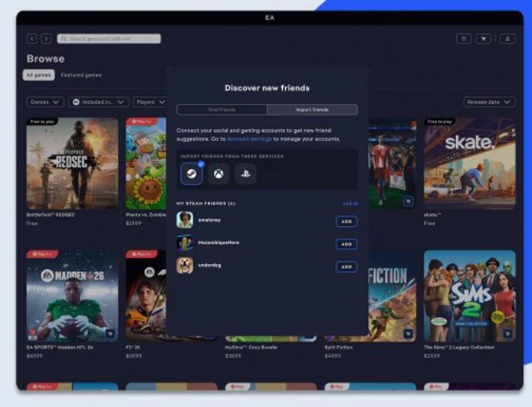
Task: Choose the Xbox service icon
Action: (x=219, y=174)
